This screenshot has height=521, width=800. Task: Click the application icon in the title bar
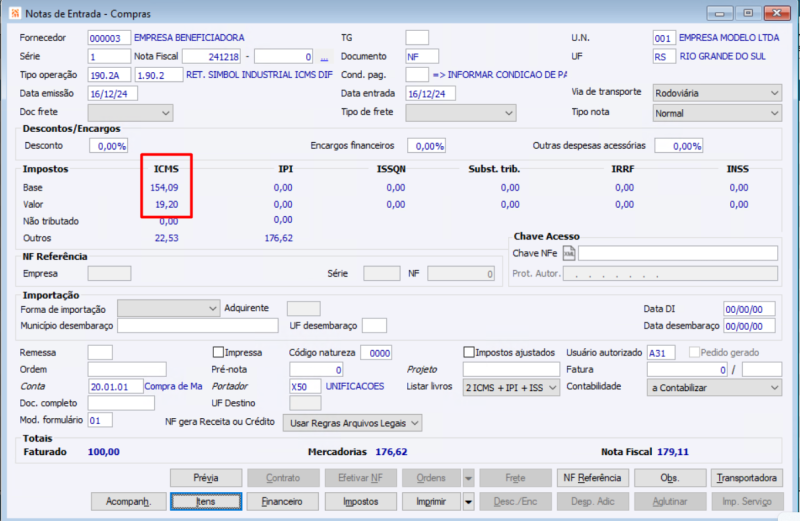(x=15, y=13)
